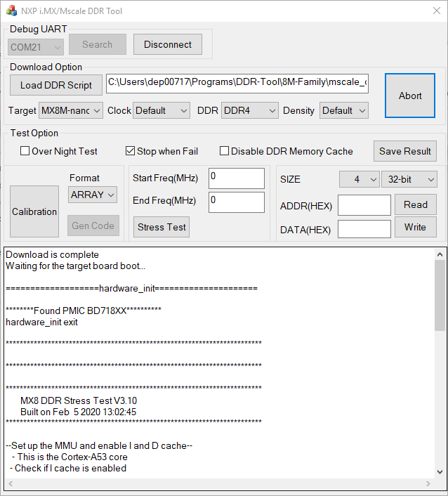Click the End Freq(MHz) input field
The image size is (448, 496).
(237, 202)
